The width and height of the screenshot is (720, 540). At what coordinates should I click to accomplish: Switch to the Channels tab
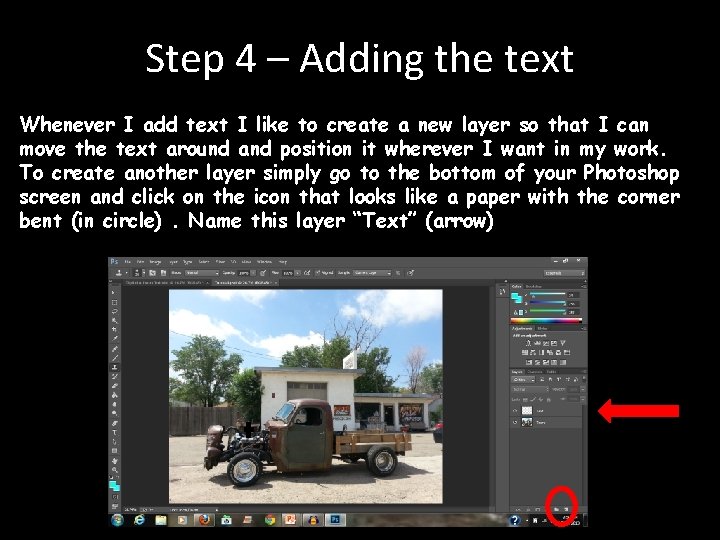[534, 371]
